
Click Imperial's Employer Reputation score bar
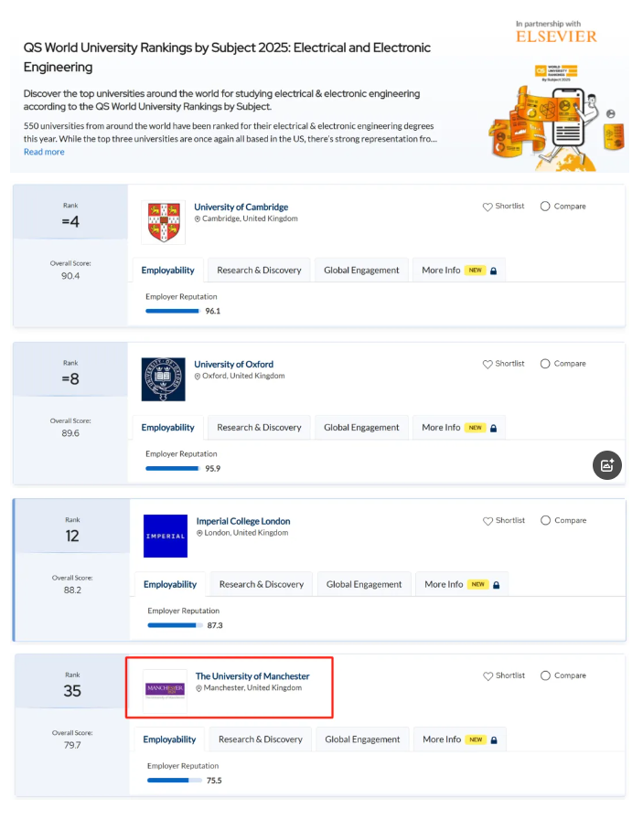point(174,625)
